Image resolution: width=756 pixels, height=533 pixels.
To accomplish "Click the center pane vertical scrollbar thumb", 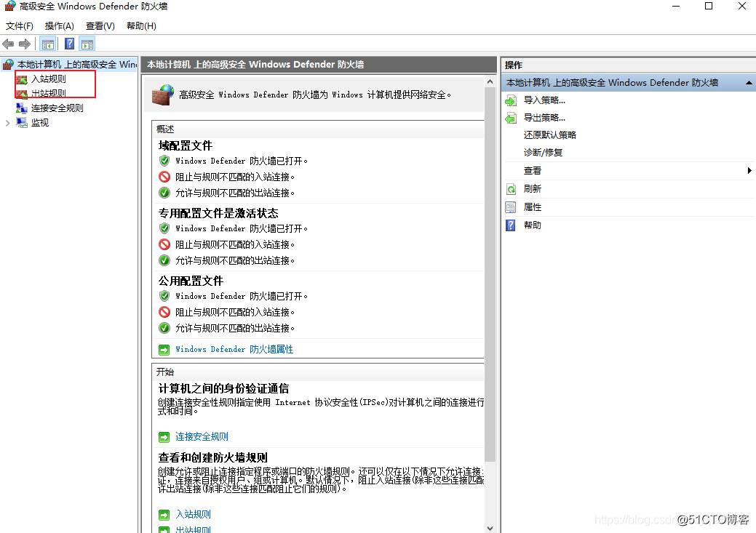I will click(x=490, y=275).
